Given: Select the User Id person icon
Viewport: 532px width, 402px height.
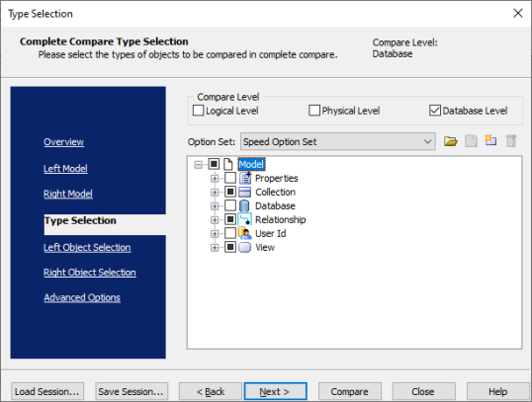Looking at the screenshot, I should (244, 233).
